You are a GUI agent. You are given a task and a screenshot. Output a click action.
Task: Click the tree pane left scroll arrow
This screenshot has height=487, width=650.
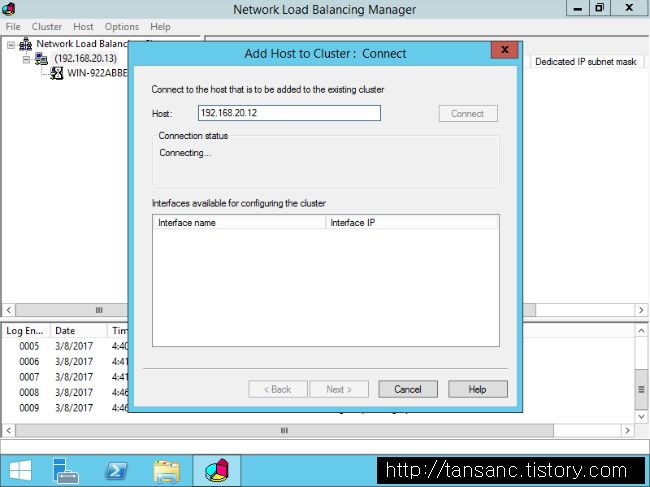[9, 310]
